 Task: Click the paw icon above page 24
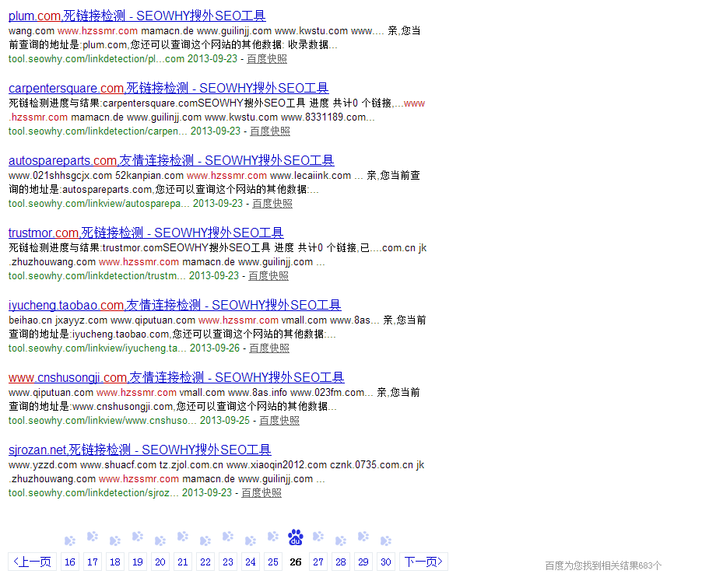(x=251, y=541)
